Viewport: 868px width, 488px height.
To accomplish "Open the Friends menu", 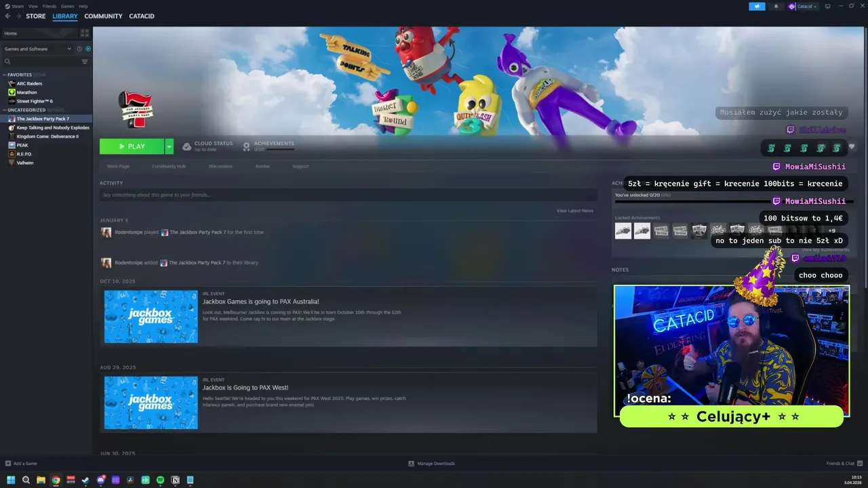I will (50, 6).
